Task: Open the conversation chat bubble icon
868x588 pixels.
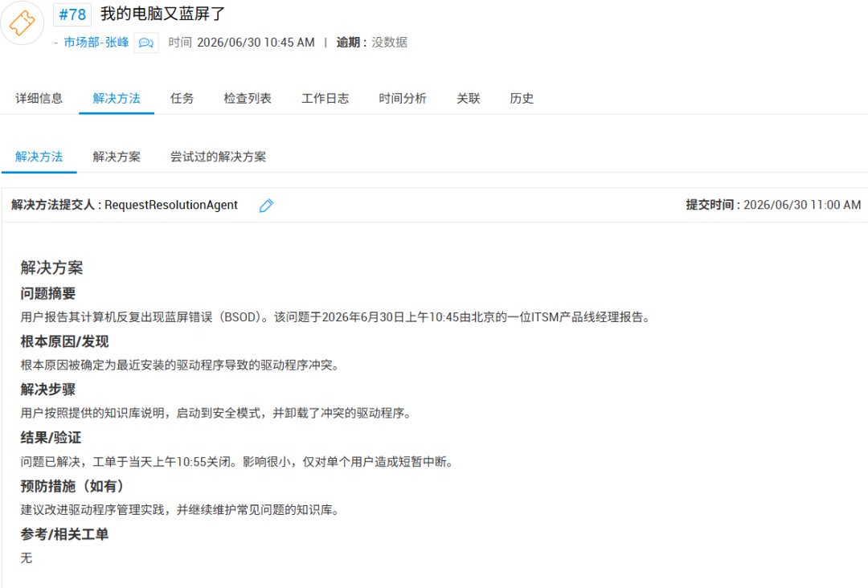Action: (146, 43)
